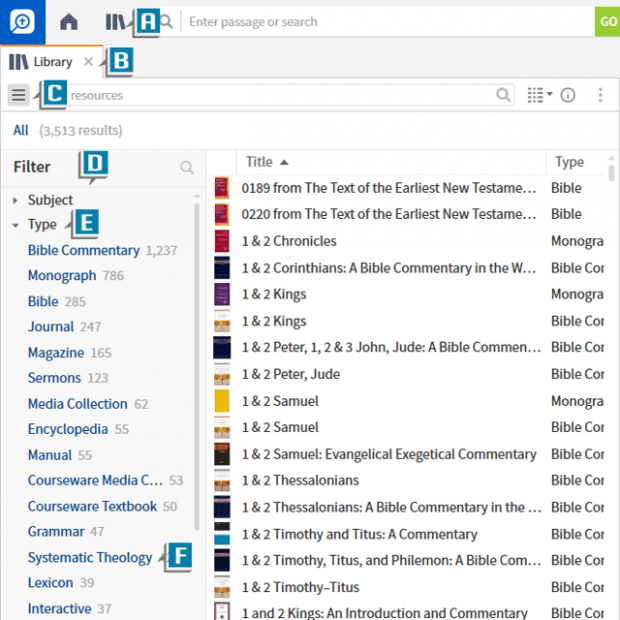620x620 pixels.
Task: Filter by Bible Commentary type
Action: point(83,251)
